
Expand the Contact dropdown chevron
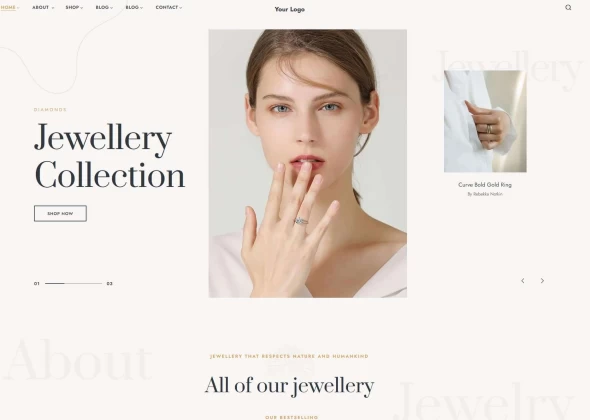(181, 8)
